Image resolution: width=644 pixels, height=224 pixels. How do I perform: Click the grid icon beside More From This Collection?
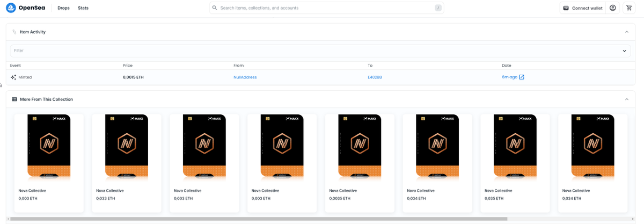coord(14,99)
